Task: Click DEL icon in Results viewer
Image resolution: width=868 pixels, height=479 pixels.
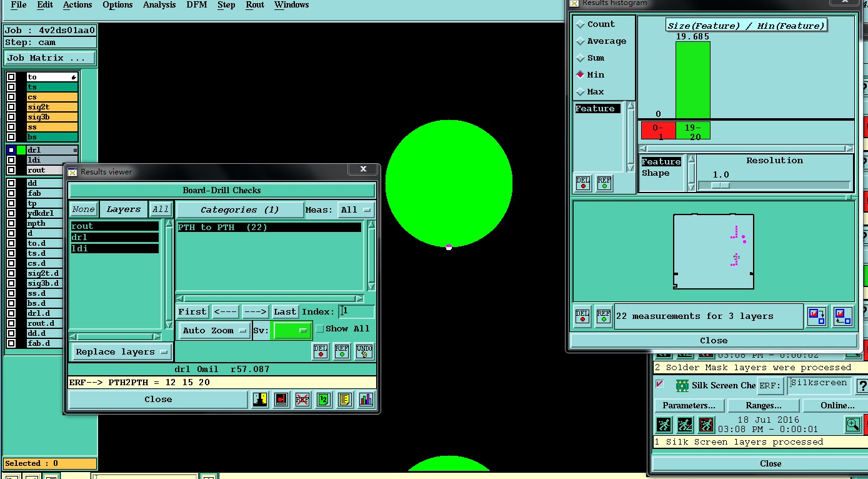Action: pyautogui.click(x=321, y=351)
